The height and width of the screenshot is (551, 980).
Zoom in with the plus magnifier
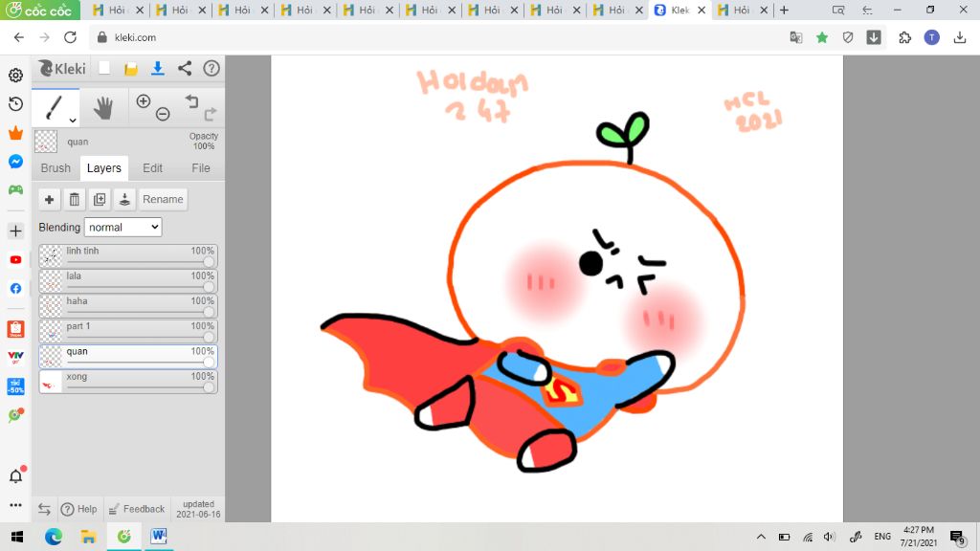pyautogui.click(x=144, y=101)
